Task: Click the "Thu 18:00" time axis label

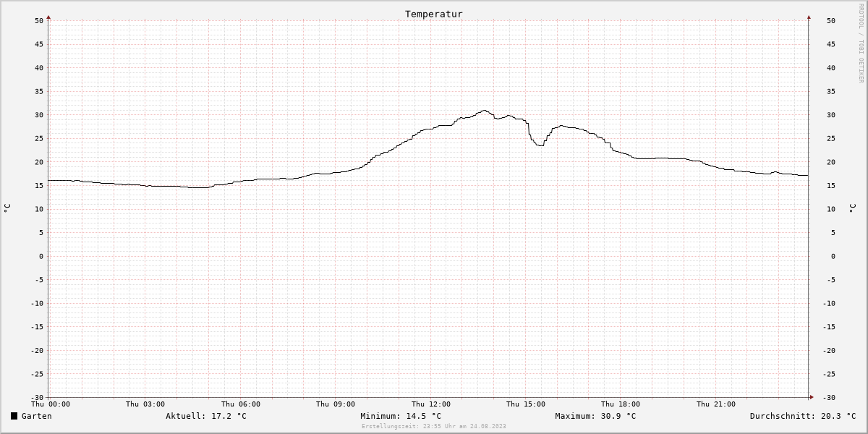Action: (x=621, y=404)
